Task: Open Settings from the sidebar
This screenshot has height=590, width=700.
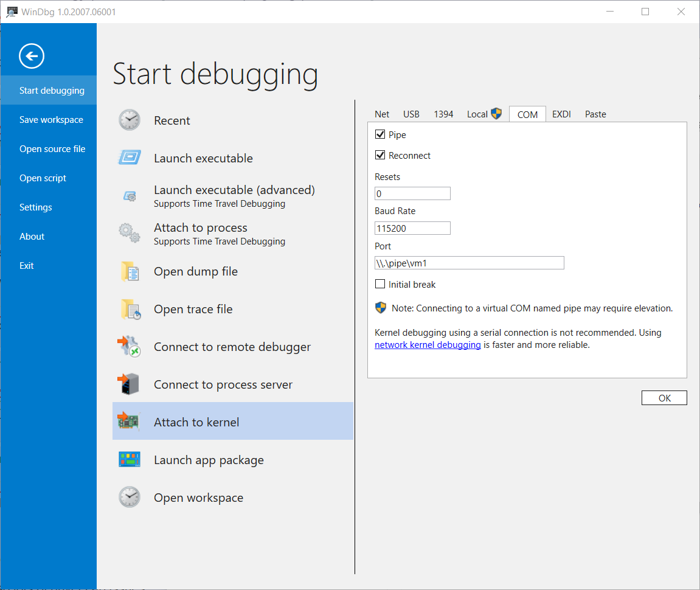Action: (x=49, y=207)
